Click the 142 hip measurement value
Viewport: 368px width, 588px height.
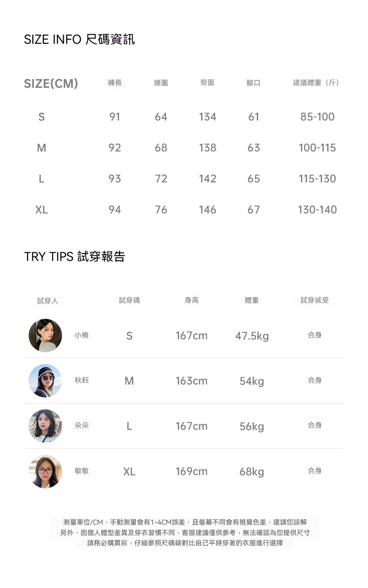[208, 179]
